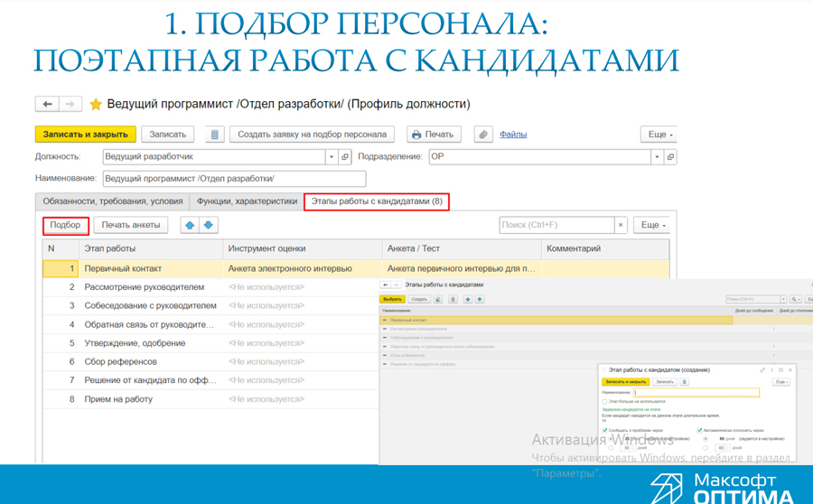Click Записать button in creation dialog
The width and height of the screenshot is (813, 504).
tap(665, 382)
